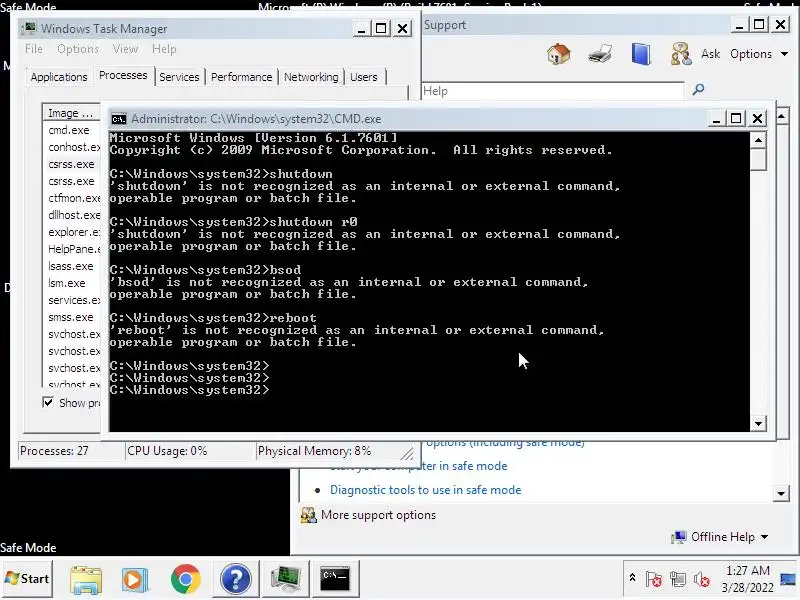800x600 pixels.
Task: Click the Show desktop tray icon
Action: click(789, 579)
